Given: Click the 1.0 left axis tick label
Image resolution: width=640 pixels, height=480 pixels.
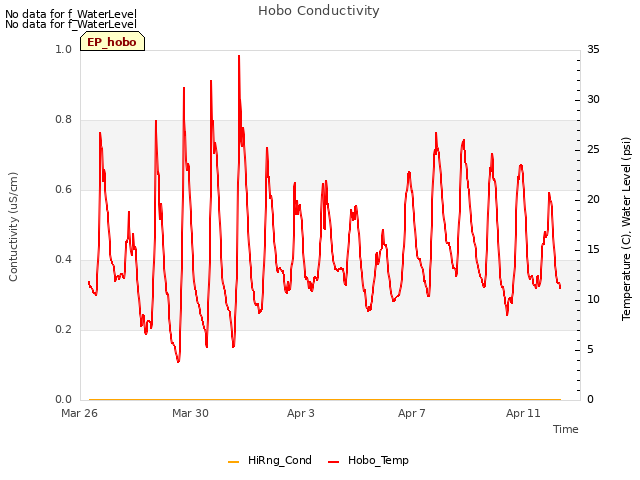Looking at the screenshot, I should (x=63, y=49).
